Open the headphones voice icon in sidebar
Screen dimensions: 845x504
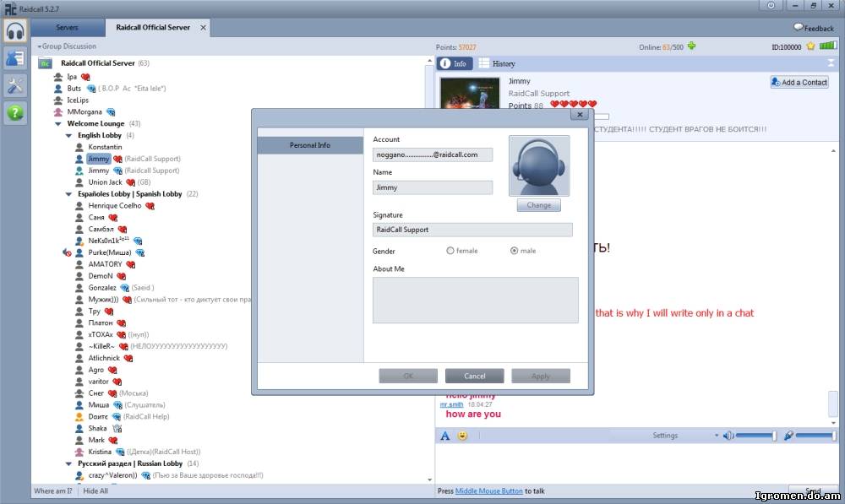[x=14, y=31]
